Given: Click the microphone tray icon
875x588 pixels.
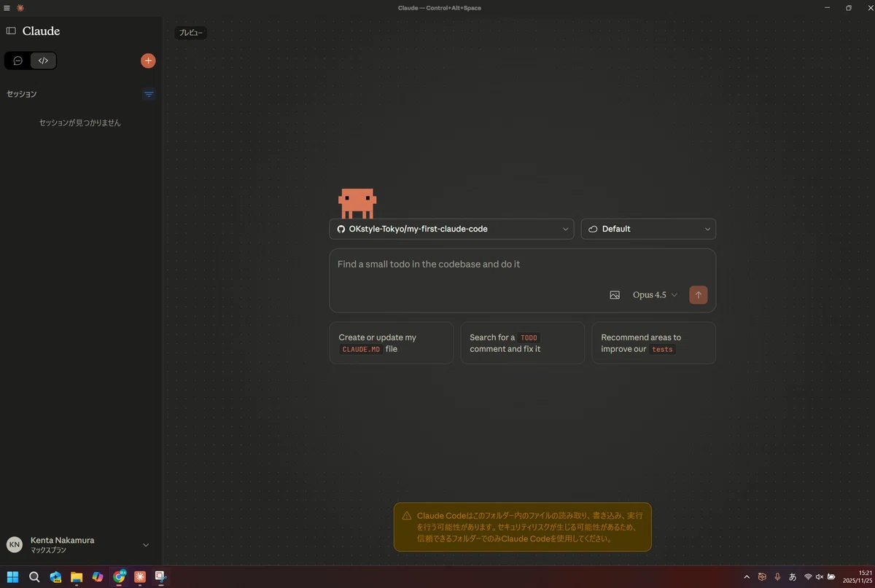Looking at the screenshot, I should coord(777,577).
